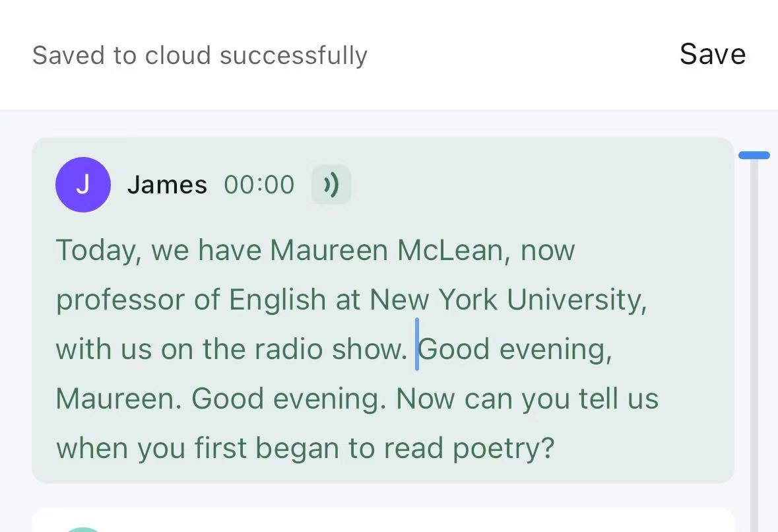The height and width of the screenshot is (532, 778).
Task: Jump to the 00:00 timestamp
Action: (x=259, y=185)
